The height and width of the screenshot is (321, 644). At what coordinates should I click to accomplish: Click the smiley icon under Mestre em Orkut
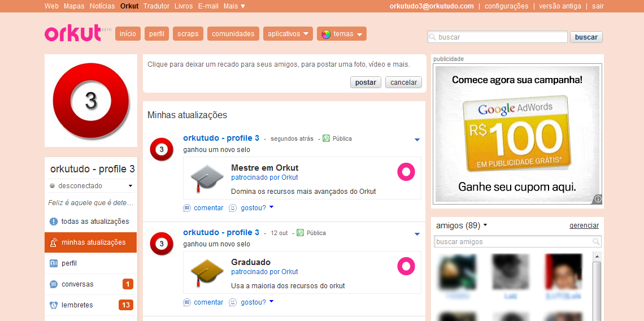[x=233, y=208]
